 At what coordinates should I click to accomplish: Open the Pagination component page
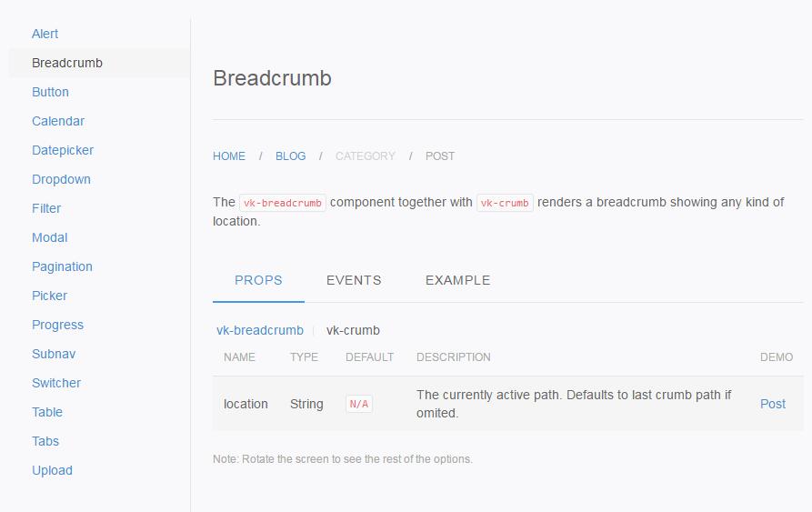[x=62, y=266]
